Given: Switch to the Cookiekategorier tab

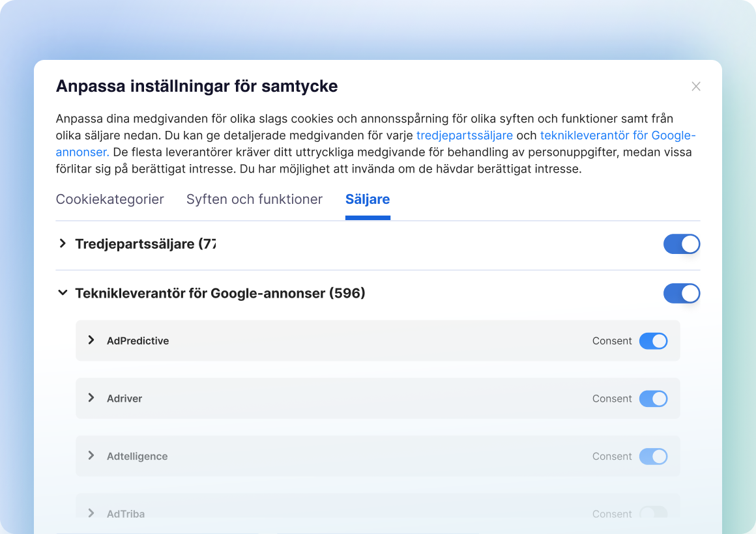Looking at the screenshot, I should [x=109, y=199].
